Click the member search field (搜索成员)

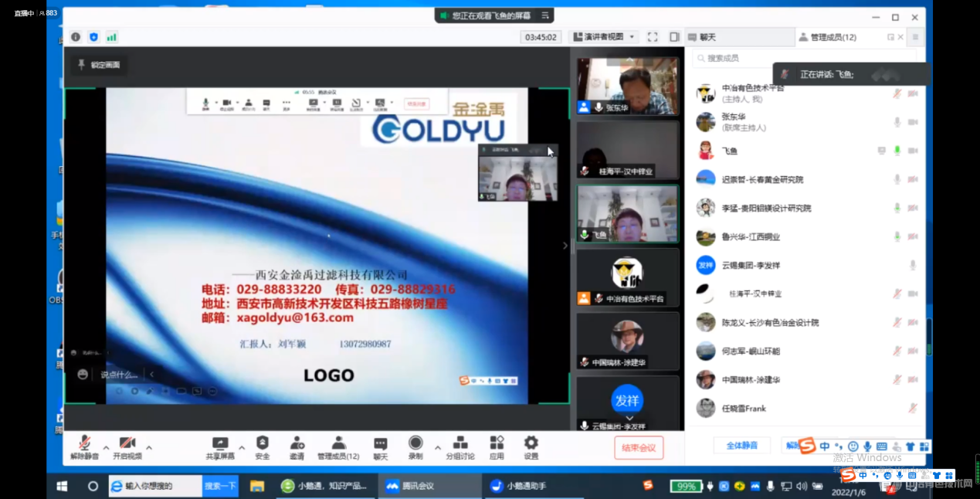coord(803,58)
